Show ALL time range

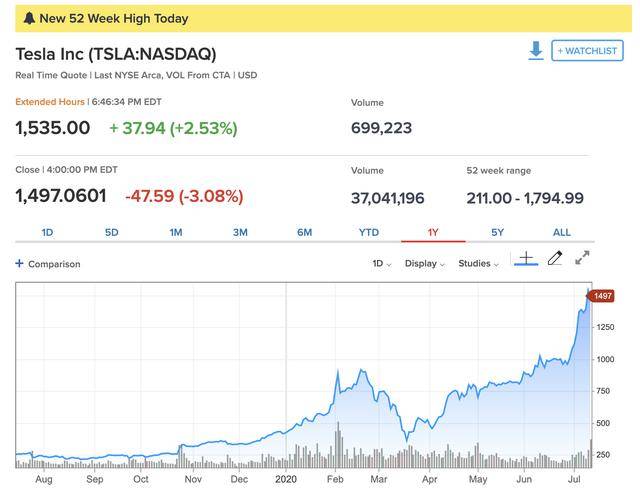562,232
